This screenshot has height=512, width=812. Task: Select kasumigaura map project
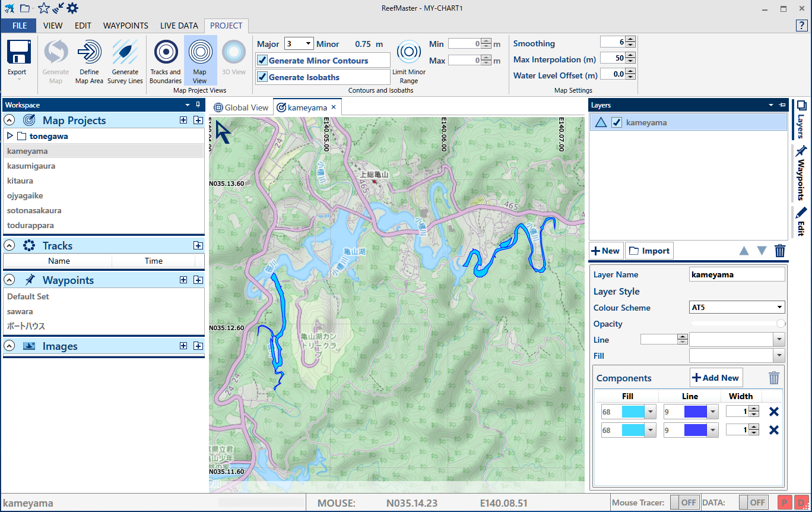coord(31,166)
